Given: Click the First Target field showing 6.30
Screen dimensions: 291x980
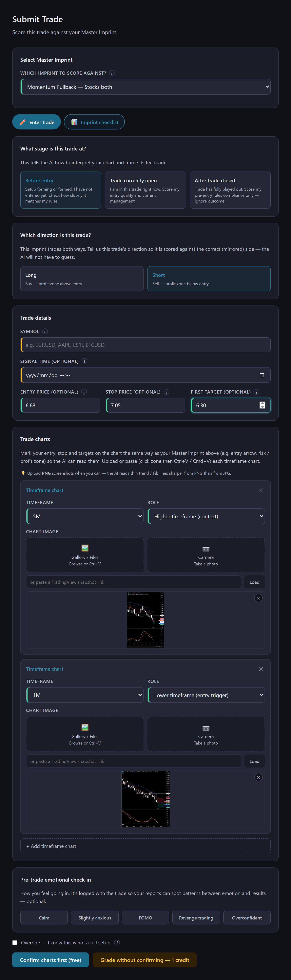Looking at the screenshot, I should [x=230, y=405].
